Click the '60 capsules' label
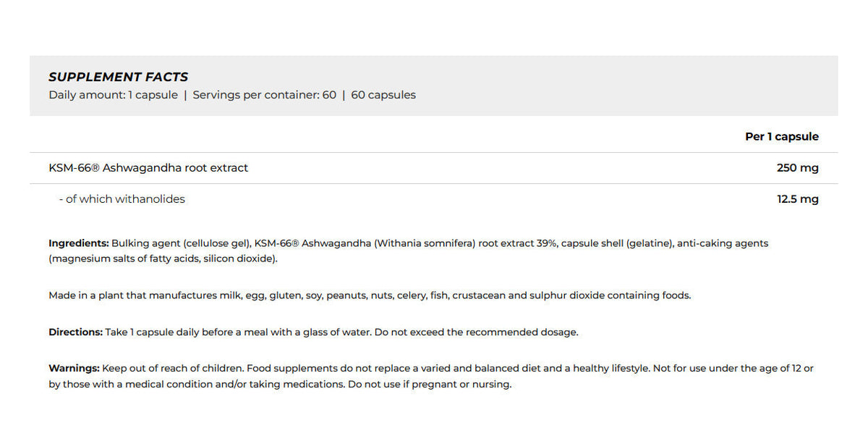The height and width of the screenshot is (441, 868). (383, 95)
